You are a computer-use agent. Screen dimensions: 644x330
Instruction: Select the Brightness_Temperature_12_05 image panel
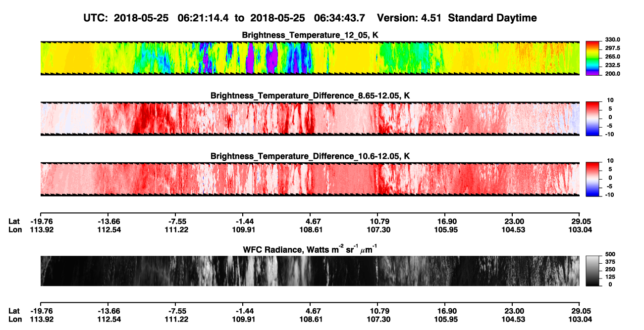(310, 58)
